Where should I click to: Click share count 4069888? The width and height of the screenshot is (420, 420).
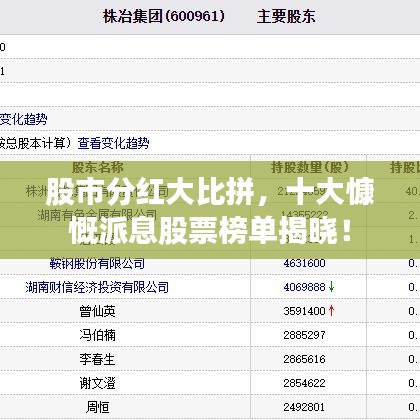point(304,287)
